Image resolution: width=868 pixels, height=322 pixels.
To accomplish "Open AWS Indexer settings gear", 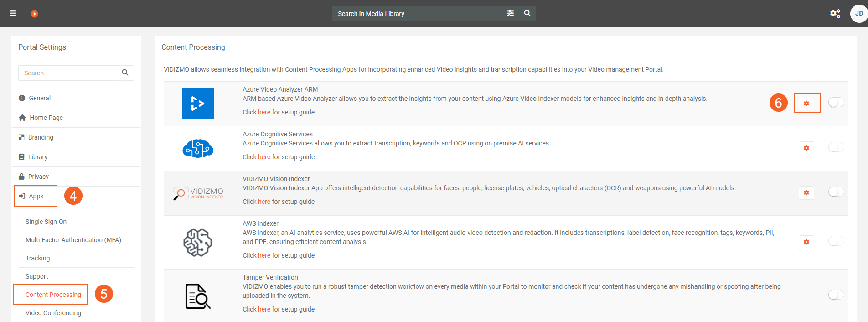I will pos(806,242).
